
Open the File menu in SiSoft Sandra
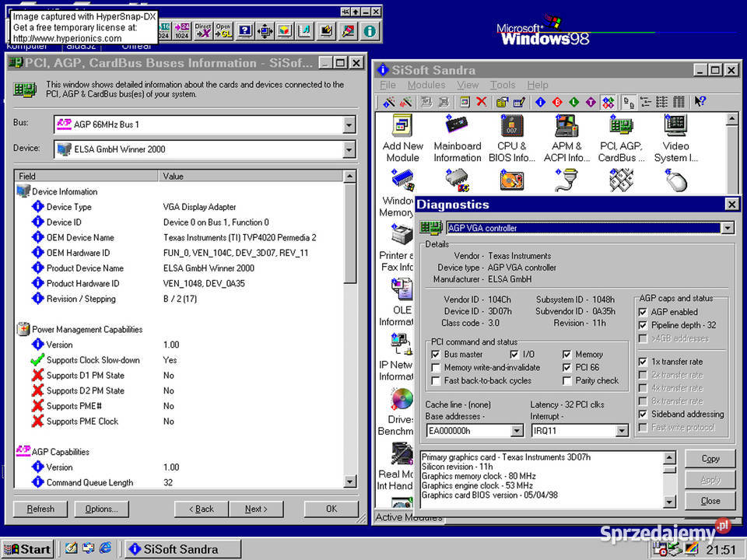click(x=388, y=85)
